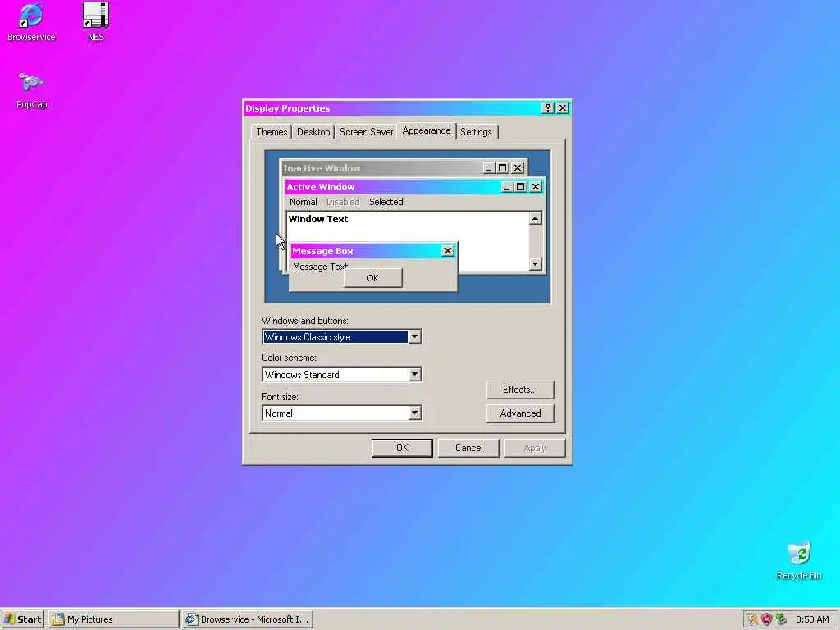This screenshot has width=840, height=630.
Task: Click the greyed-out Apply button
Action: (x=535, y=448)
